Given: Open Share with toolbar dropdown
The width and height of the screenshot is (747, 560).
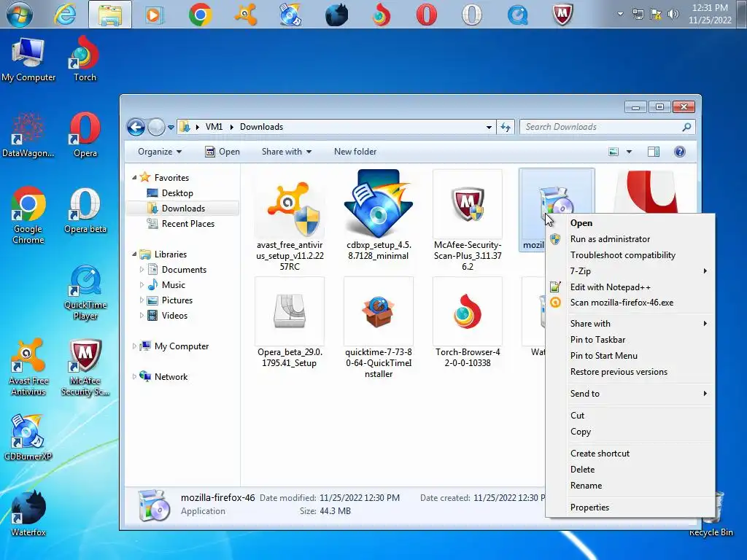Looking at the screenshot, I should click(286, 152).
